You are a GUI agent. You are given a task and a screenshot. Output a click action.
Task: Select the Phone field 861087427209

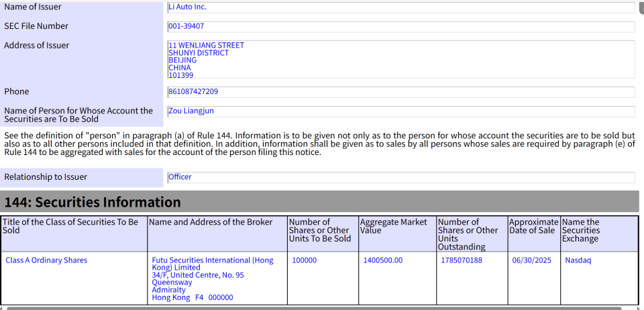tap(401, 92)
